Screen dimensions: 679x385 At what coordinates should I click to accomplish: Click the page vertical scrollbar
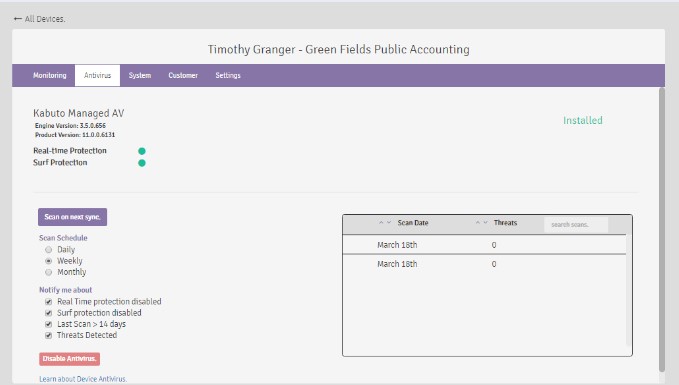pos(662,230)
